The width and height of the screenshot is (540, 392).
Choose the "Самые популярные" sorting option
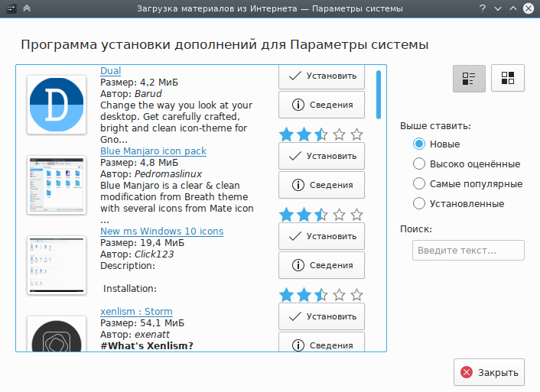point(419,183)
